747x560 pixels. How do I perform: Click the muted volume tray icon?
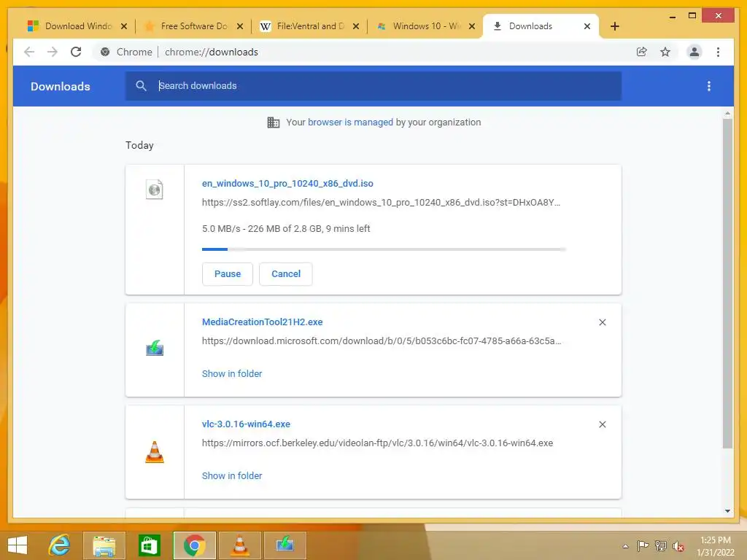point(678,546)
